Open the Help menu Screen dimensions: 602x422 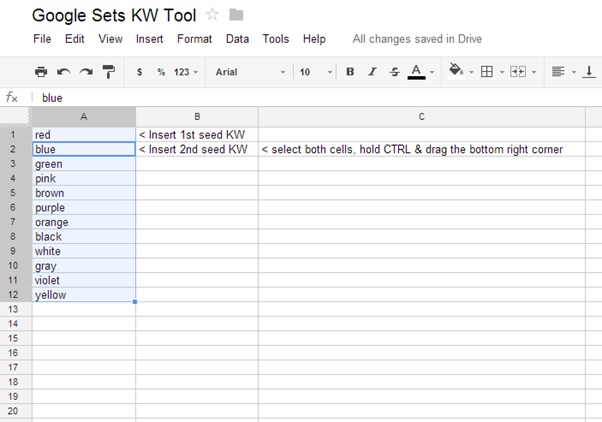coord(314,39)
